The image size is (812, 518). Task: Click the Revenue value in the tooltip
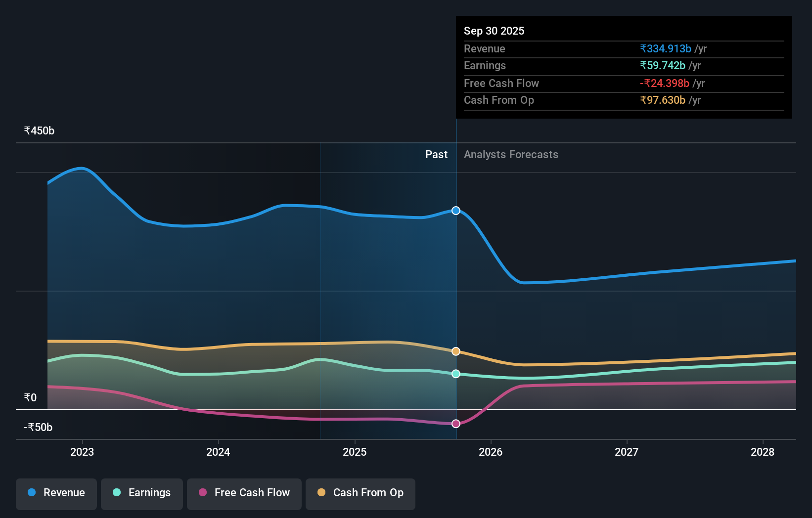665,48
